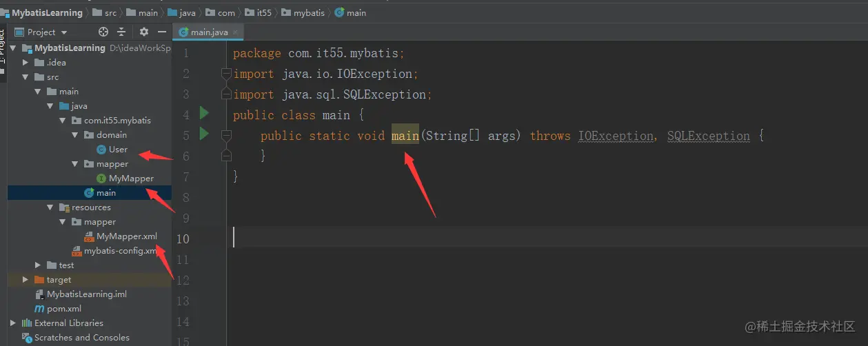This screenshot has height=346, width=868.
Task: Collapse the domain package
Action: coord(74,135)
